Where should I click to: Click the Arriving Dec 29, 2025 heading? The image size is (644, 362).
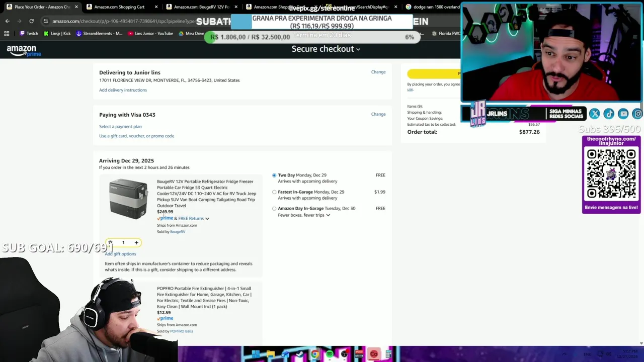pyautogui.click(x=126, y=161)
